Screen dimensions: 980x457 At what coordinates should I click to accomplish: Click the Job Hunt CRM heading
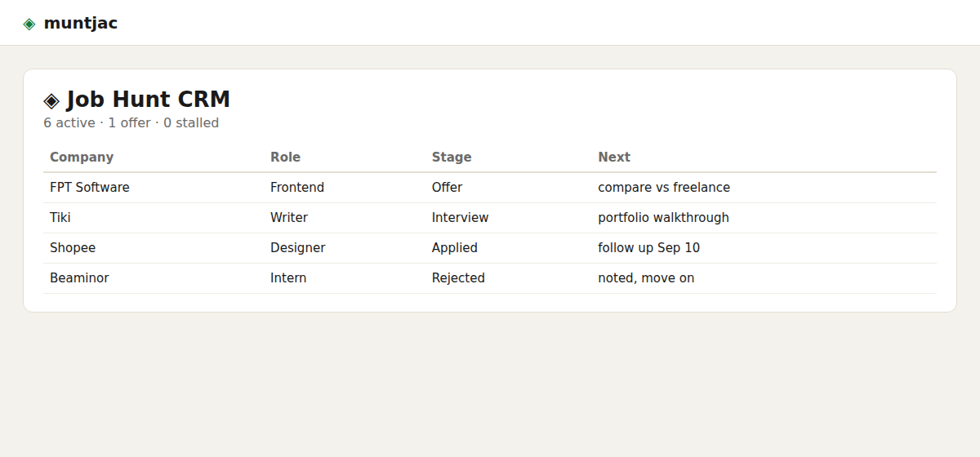click(x=149, y=100)
